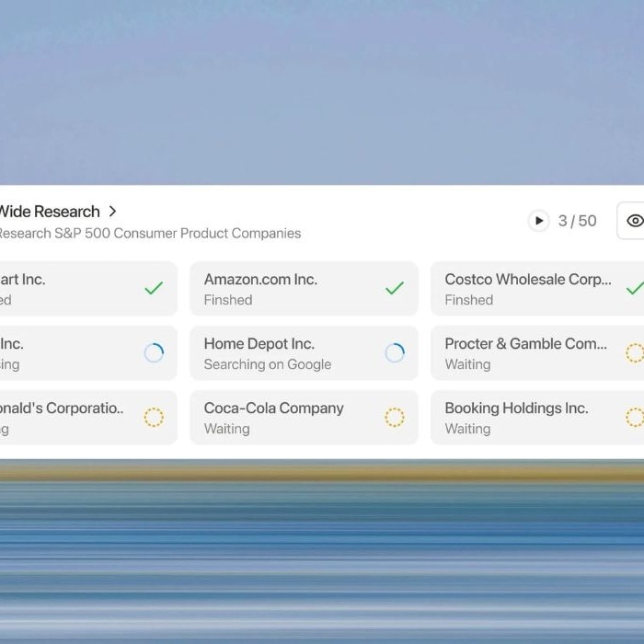Click 'Searching on Google' status text

click(x=268, y=364)
